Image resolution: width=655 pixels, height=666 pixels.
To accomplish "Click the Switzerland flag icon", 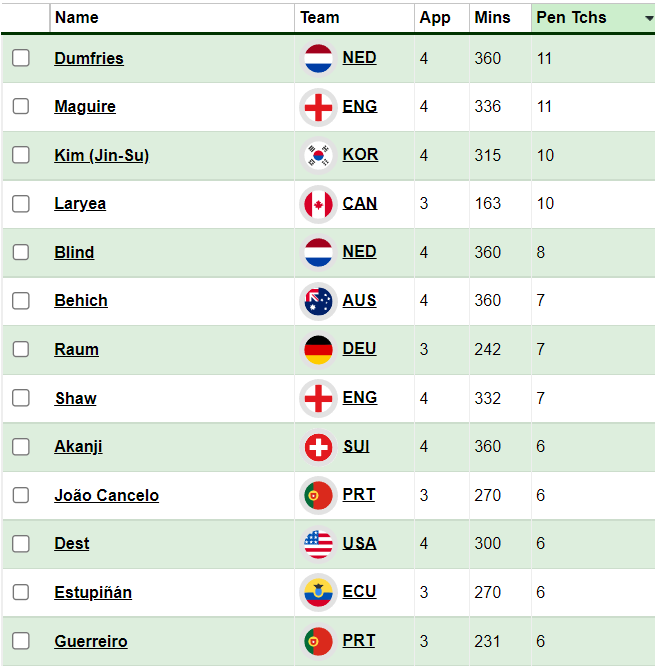I will (x=318, y=447).
